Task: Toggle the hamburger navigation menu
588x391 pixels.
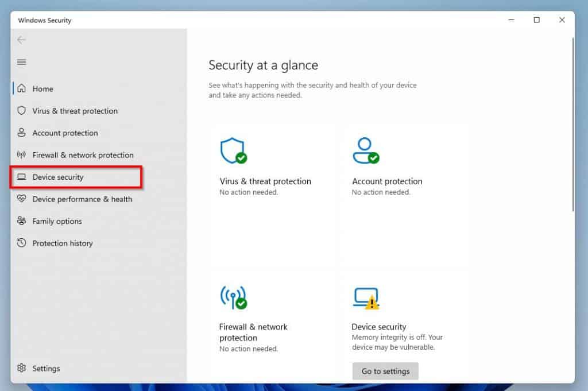Action: 21,62
